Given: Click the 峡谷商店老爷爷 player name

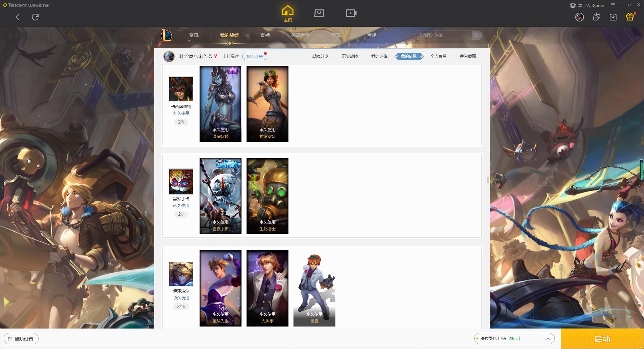Looking at the screenshot, I should point(196,56).
